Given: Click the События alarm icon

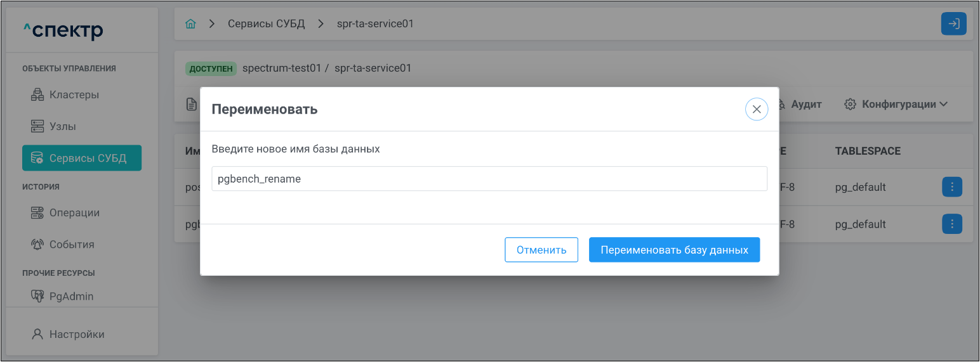Looking at the screenshot, I should click(x=37, y=245).
